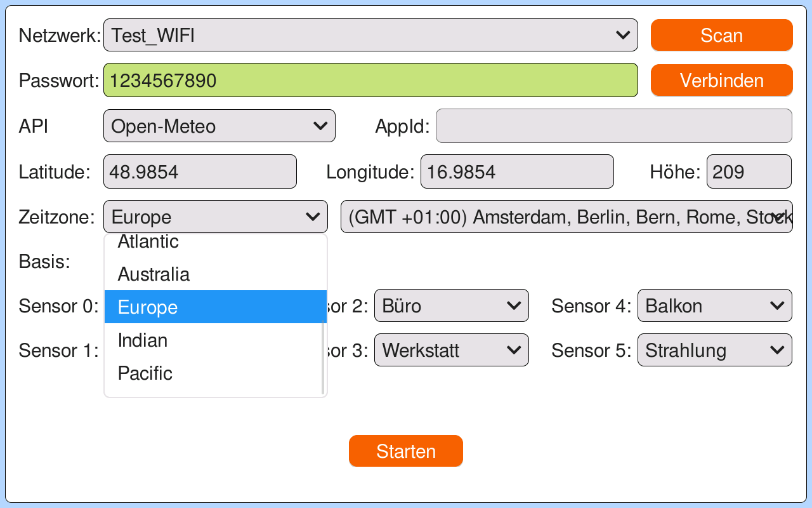
Task: Click into the AppId text field
Action: coord(613,126)
